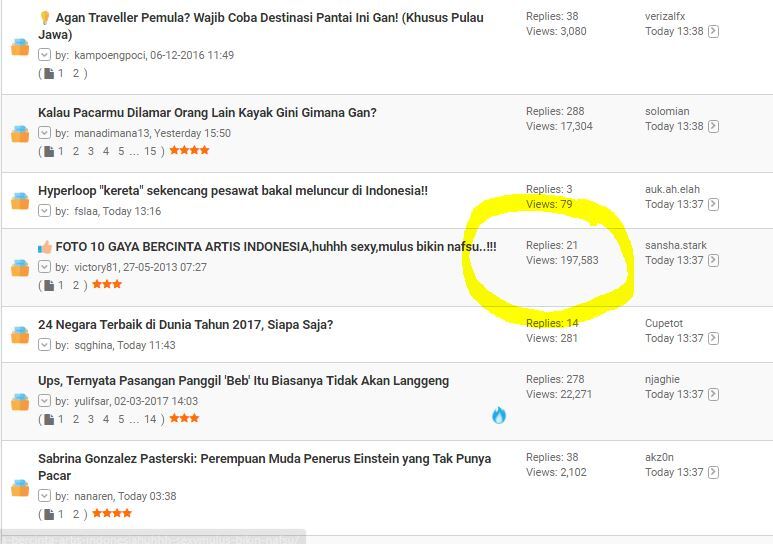Open thread 24 Negara Terbaik di Dunia Tahun 2017
The height and width of the screenshot is (544, 773).
pyautogui.click(x=185, y=325)
